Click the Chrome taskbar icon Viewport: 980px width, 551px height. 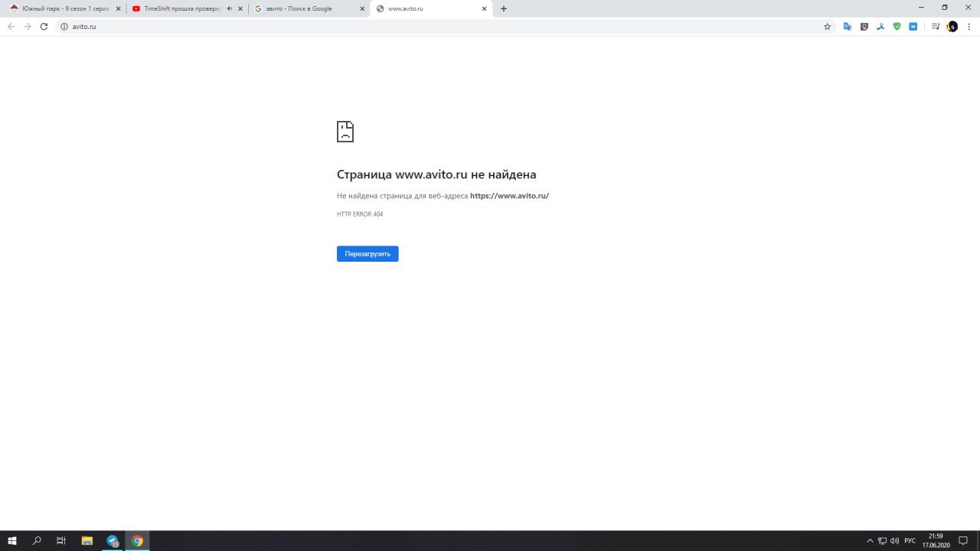point(137,541)
